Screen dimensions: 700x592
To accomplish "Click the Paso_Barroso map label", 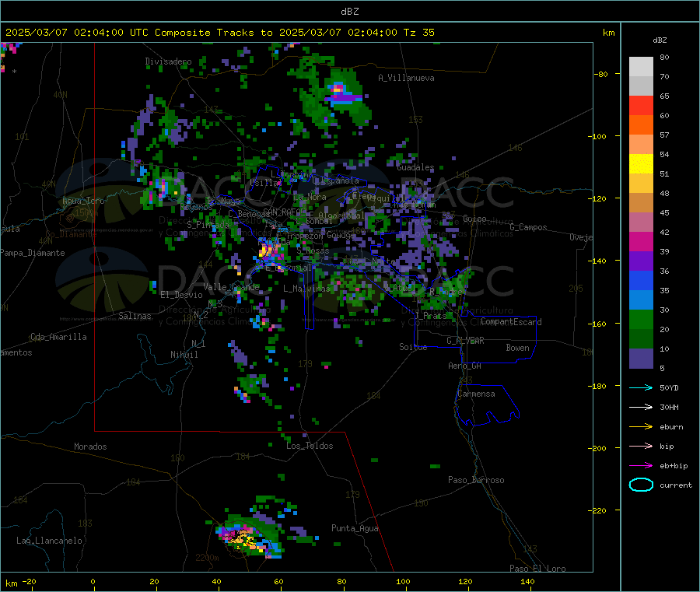I will 476,480.
